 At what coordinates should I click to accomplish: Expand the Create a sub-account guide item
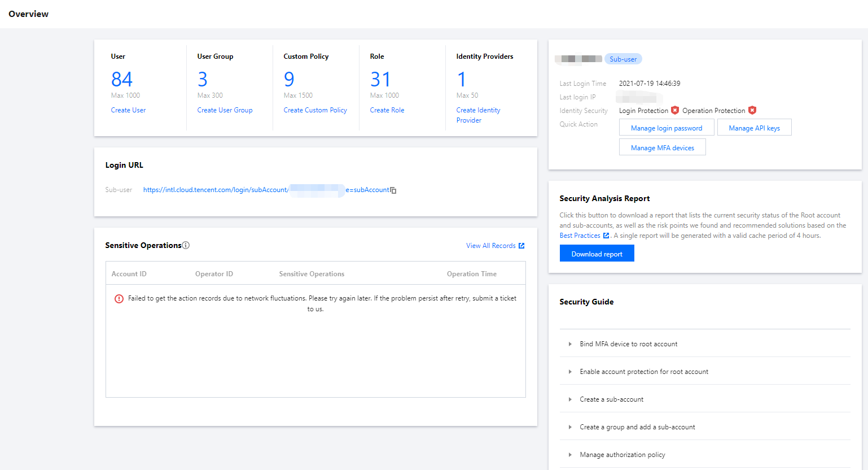[570, 399]
